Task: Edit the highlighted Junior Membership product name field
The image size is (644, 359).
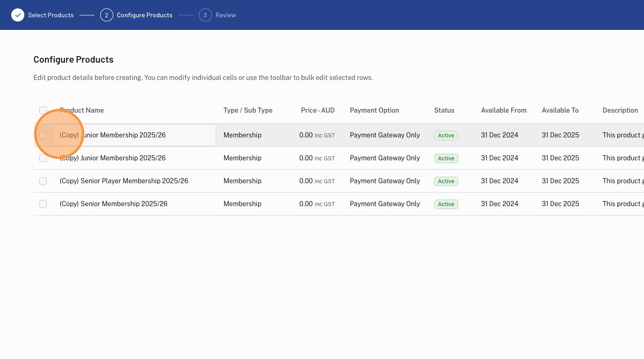Action: 134,135
